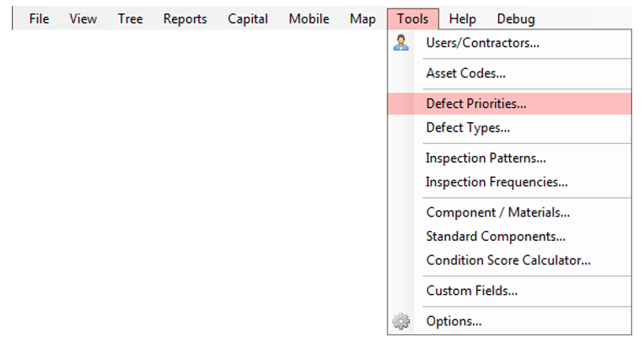Choose Asset Codes from Tools menu
Screen dimensions: 644x348
pyautogui.click(x=465, y=73)
